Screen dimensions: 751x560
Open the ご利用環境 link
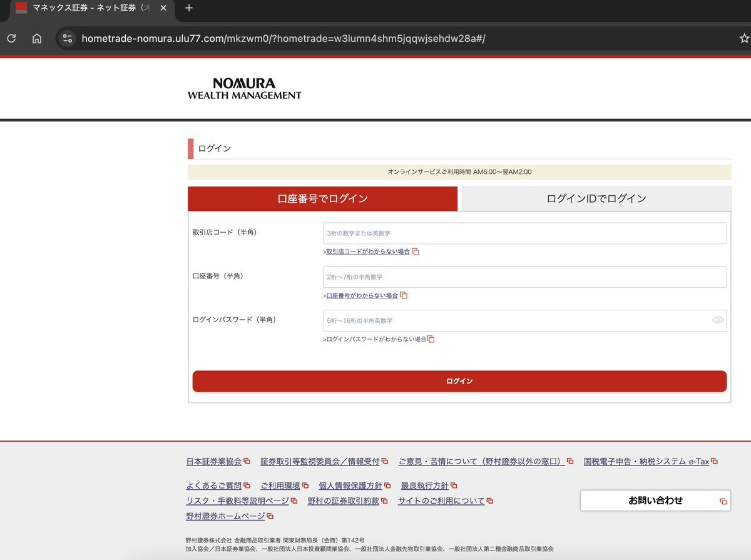pos(280,486)
